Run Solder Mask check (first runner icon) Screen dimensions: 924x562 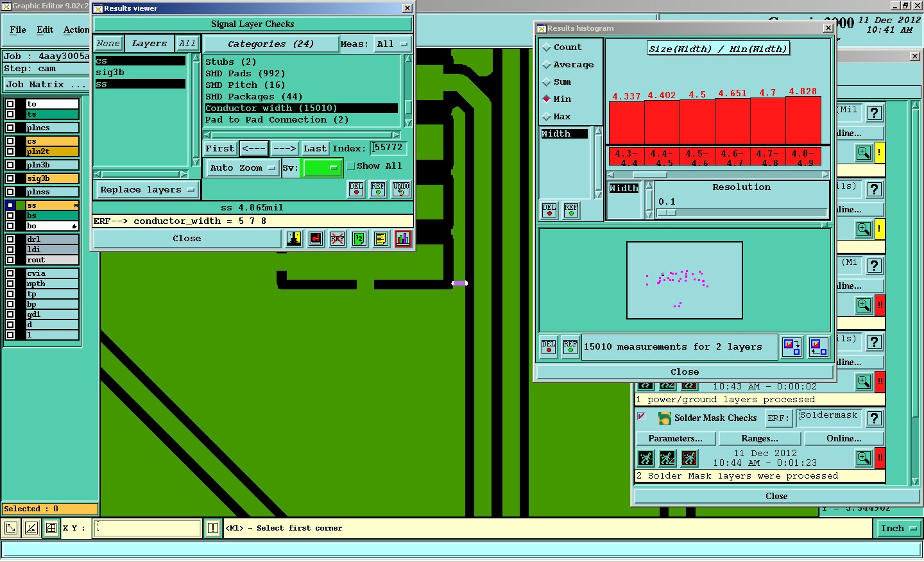tap(646, 458)
